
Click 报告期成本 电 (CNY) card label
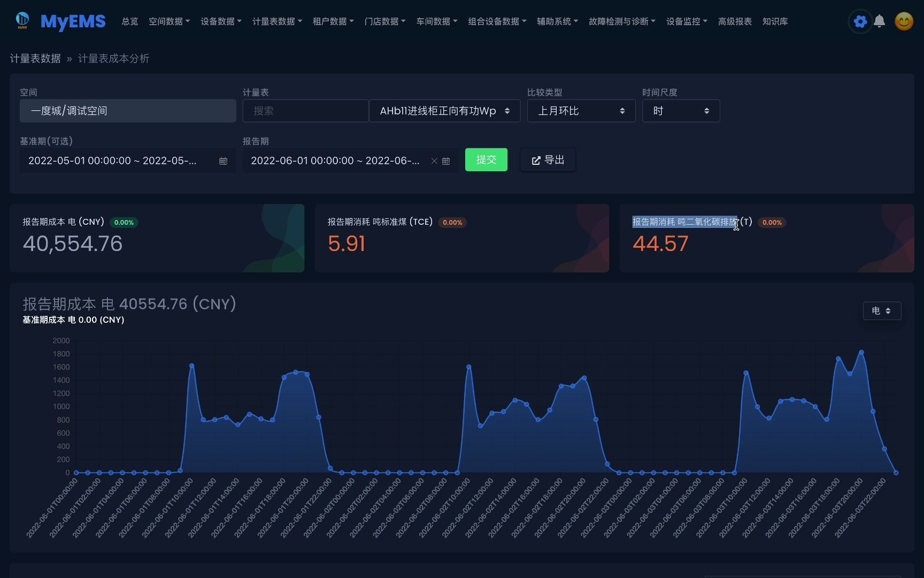[x=63, y=222]
